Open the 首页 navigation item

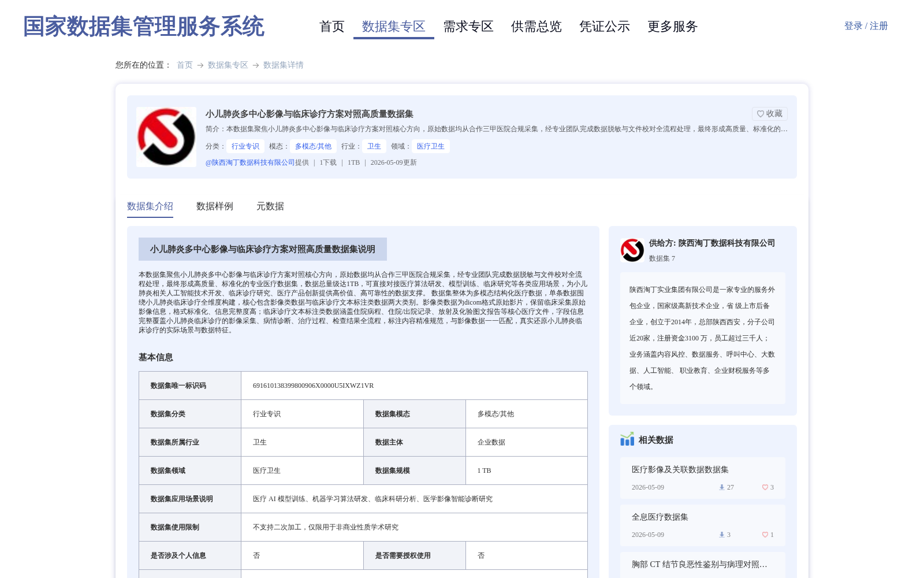coord(332,27)
